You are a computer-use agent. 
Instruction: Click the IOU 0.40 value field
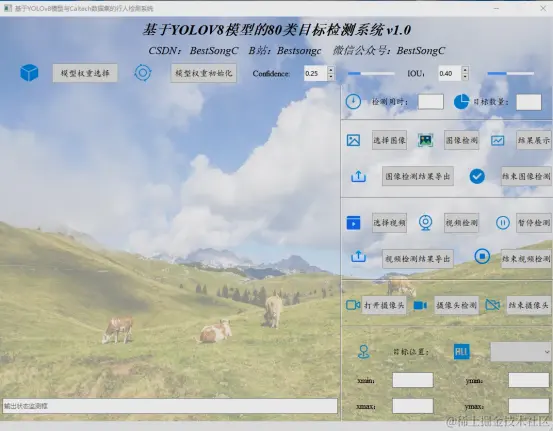(450, 73)
